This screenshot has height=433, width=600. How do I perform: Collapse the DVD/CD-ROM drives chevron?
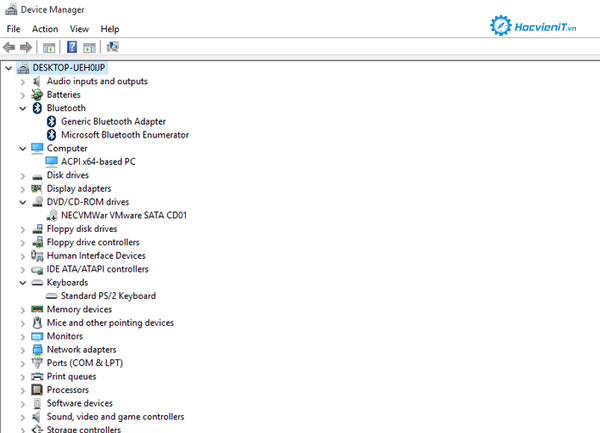click(23, 202)
